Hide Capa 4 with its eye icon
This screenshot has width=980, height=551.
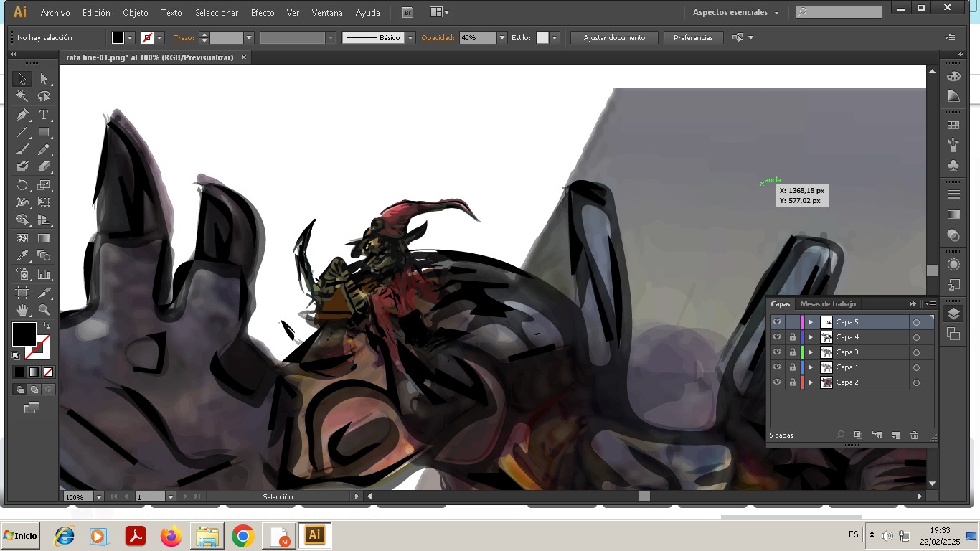tap(777, 337)
